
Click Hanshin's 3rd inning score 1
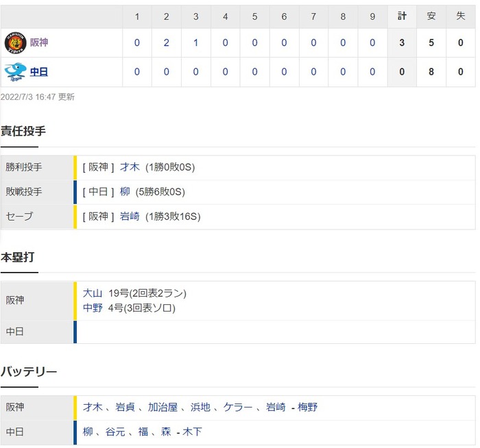195,42
